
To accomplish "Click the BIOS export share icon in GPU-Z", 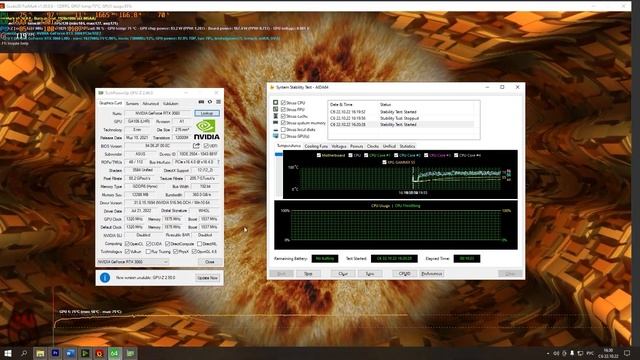I will pos(196,146).
